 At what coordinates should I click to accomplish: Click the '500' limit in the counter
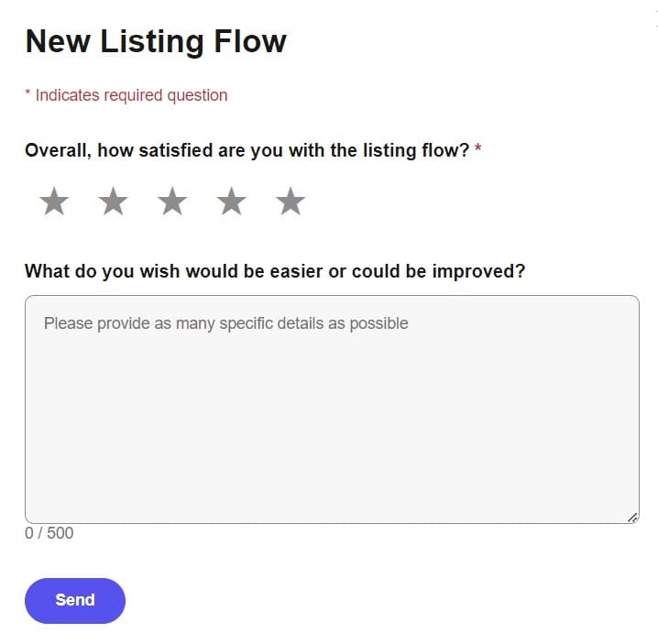pos(60,533)
